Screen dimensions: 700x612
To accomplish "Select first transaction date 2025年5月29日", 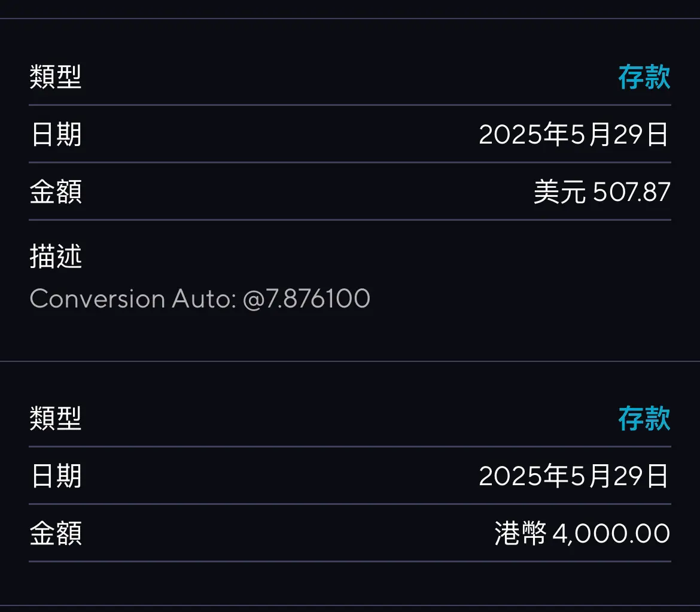I will pos(574,135).
